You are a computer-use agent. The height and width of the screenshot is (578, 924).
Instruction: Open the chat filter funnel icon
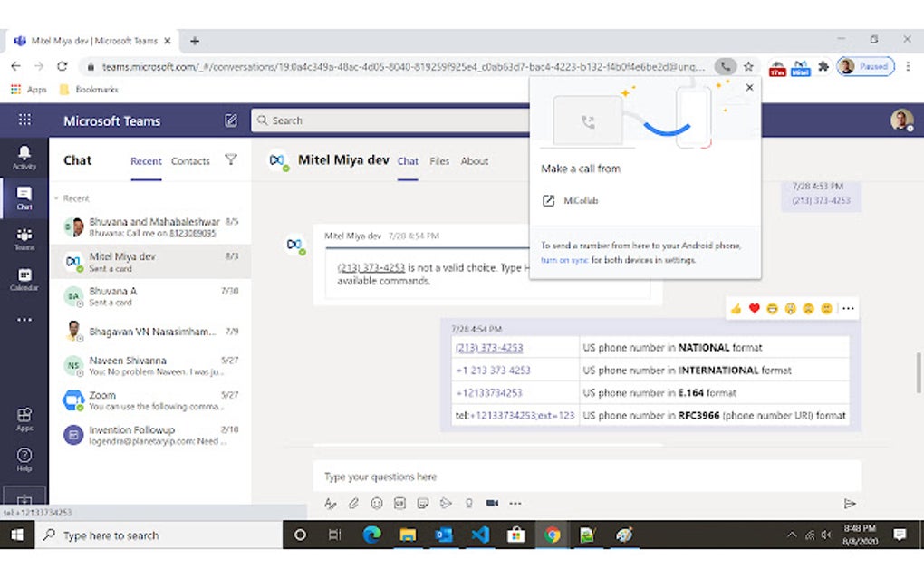(x=232, y=160)
